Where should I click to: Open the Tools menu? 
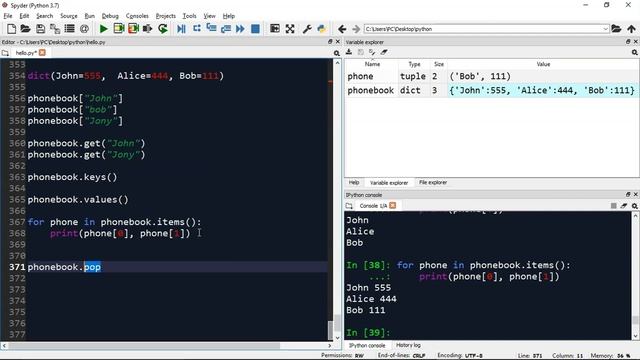[189, 16]
